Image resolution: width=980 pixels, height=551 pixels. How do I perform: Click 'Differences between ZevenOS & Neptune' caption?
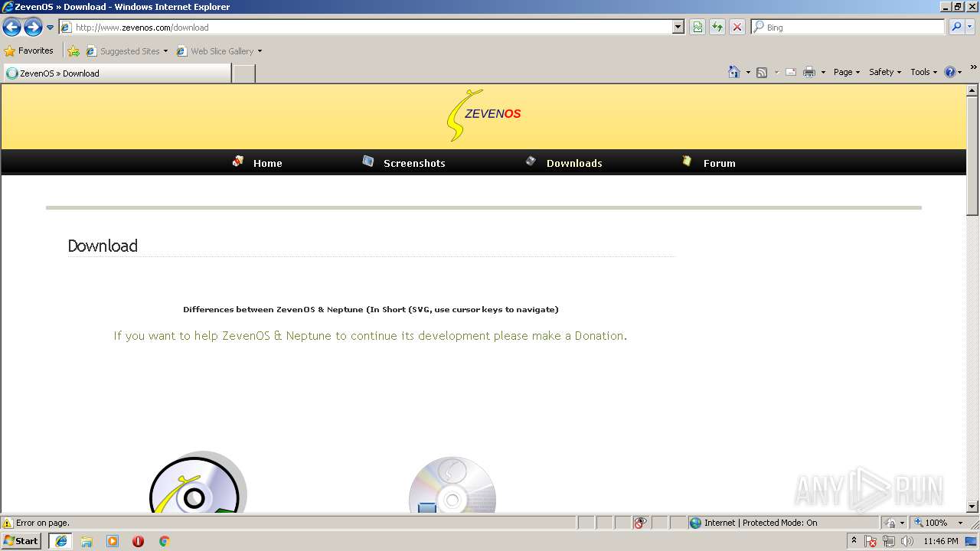(x=371, y=309)
